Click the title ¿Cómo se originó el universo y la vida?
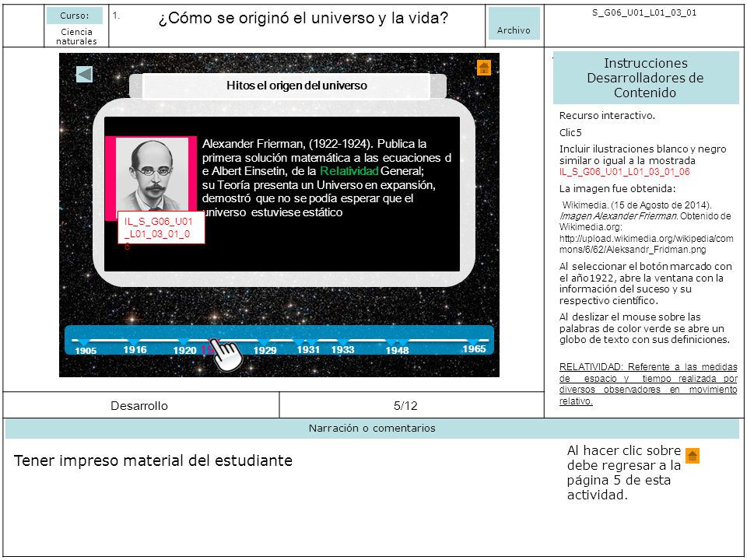747x560 pixels. tap(303, 18)
